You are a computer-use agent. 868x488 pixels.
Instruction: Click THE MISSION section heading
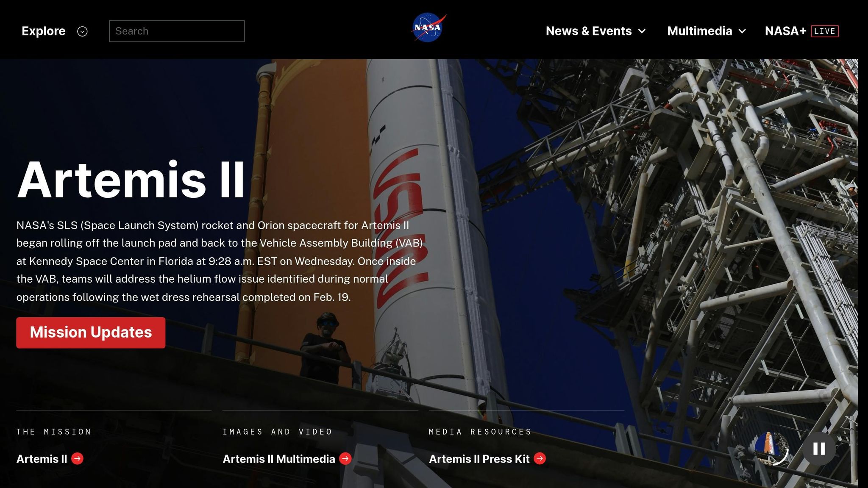click(x=53, y=432)
